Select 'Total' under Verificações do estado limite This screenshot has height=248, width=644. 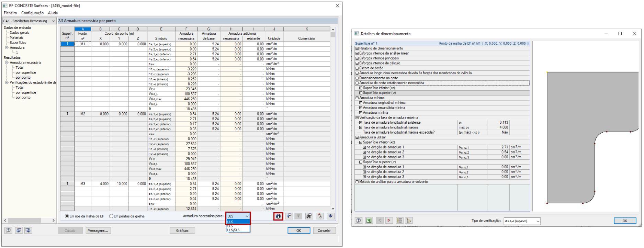tap(20, 88)
